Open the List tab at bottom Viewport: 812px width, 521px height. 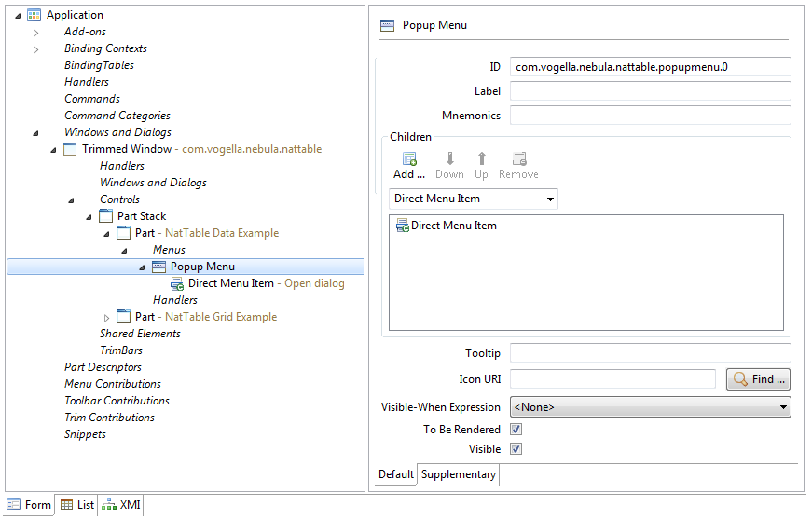coord(76,505)
